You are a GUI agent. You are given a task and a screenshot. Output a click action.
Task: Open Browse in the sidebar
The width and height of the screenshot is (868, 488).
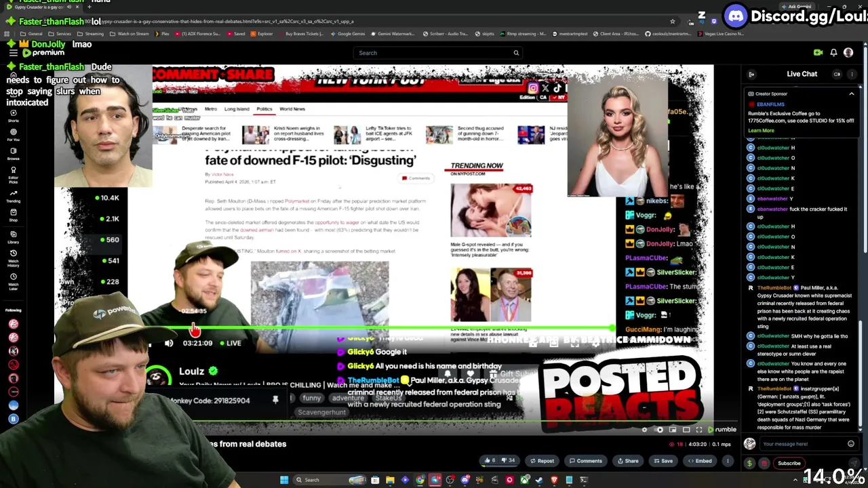click(13, 154)
